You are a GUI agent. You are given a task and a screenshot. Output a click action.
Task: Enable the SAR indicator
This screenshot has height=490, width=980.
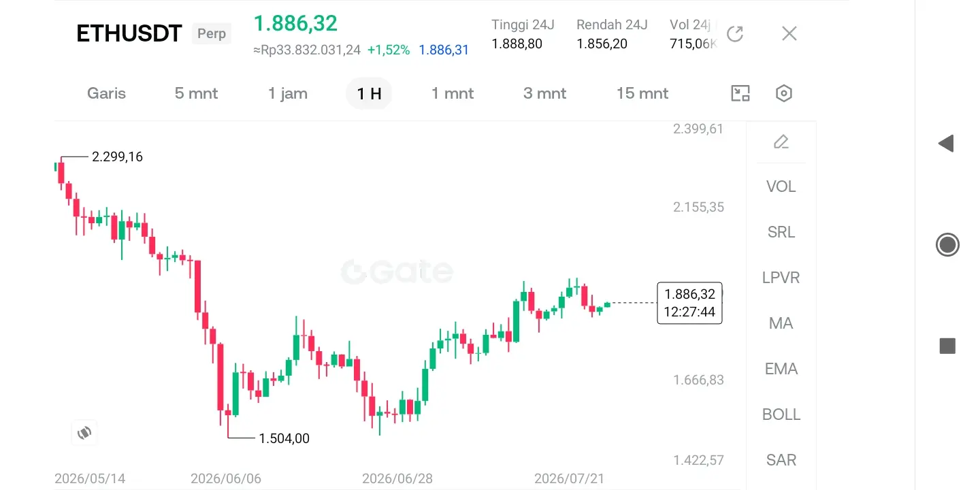(x=781, y=460)
